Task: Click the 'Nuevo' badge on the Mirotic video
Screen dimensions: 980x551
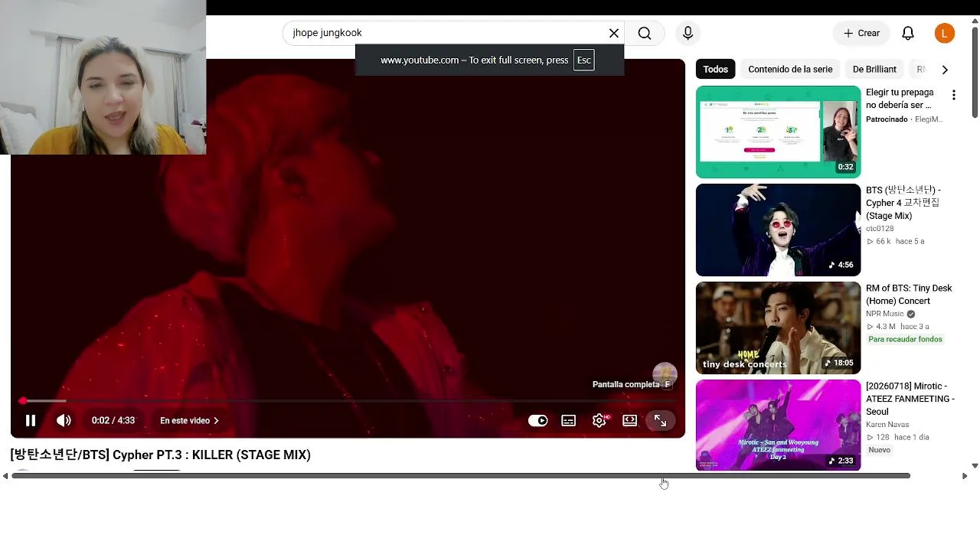Action: pyautogui.click(x=879, y=450)
